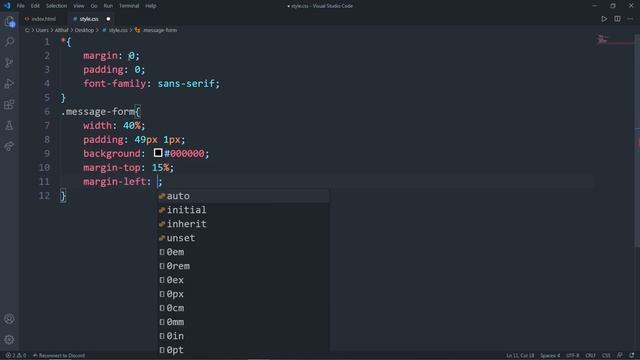Choose 'auto' from the suggestion list
This screenshot has width=640, height=360.
pyautogui.click(x=243, y=196)
